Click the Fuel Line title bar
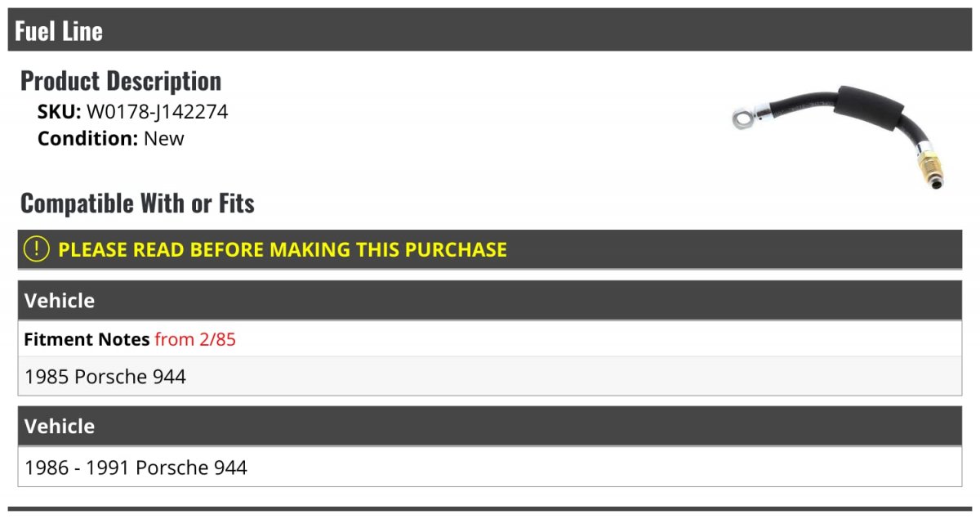Viewport: 980px width, 519px height. coord(490,30)
